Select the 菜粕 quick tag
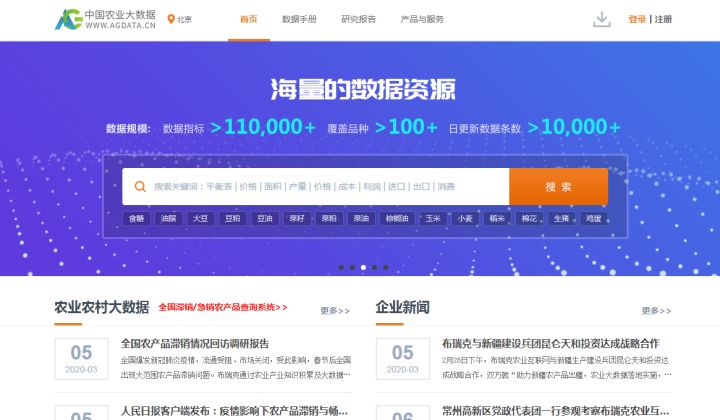 [329, 218]
